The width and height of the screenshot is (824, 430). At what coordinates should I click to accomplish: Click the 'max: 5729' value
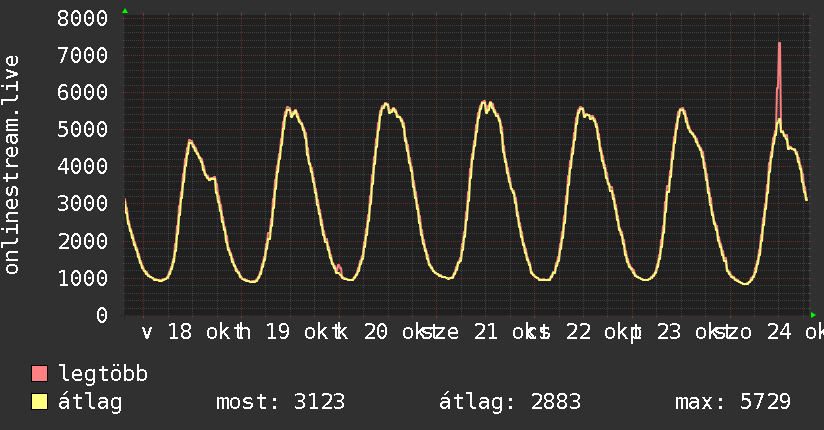point(733,402)
